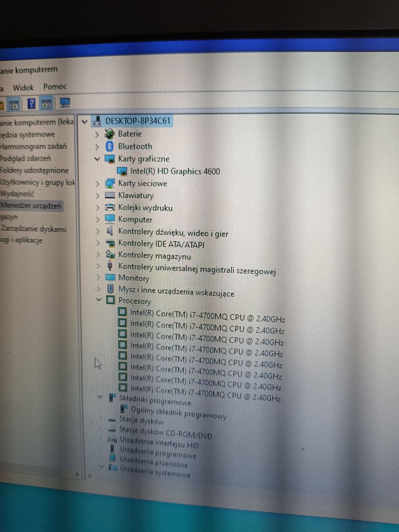The image size is (399, 532).
Task: Select Intel(R) HD Graphics 4600 device
Action: pyautogui.click(x=175, y=171)
